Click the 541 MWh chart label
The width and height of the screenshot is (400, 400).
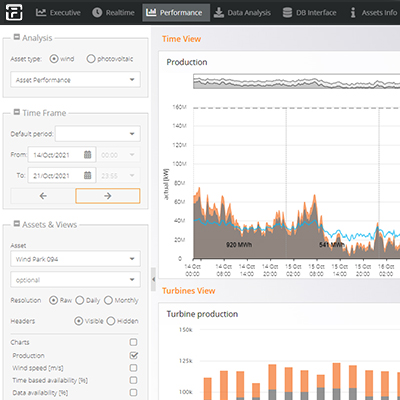332,245
